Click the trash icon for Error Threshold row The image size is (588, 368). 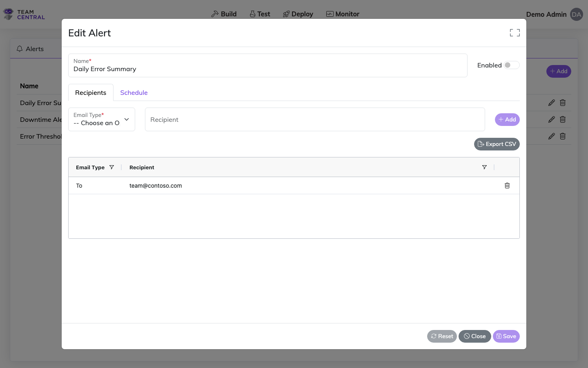[x=563, y=136]
